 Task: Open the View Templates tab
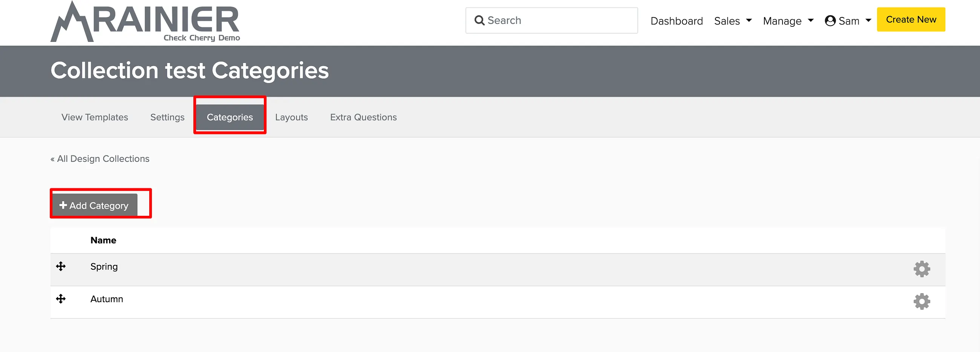(x=95, y=117)
